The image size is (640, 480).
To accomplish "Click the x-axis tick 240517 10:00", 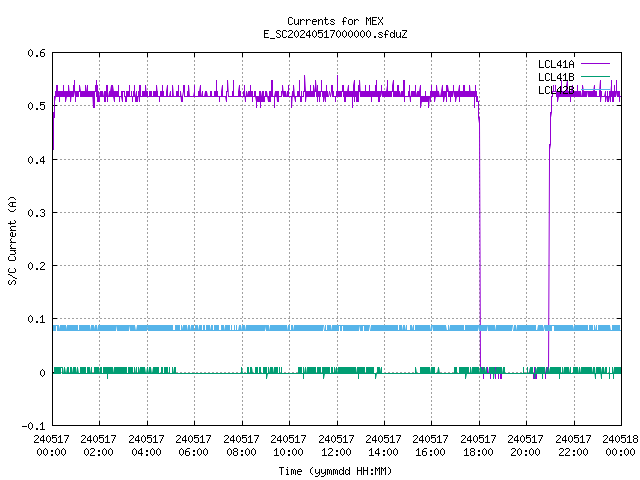I will 288,445.
